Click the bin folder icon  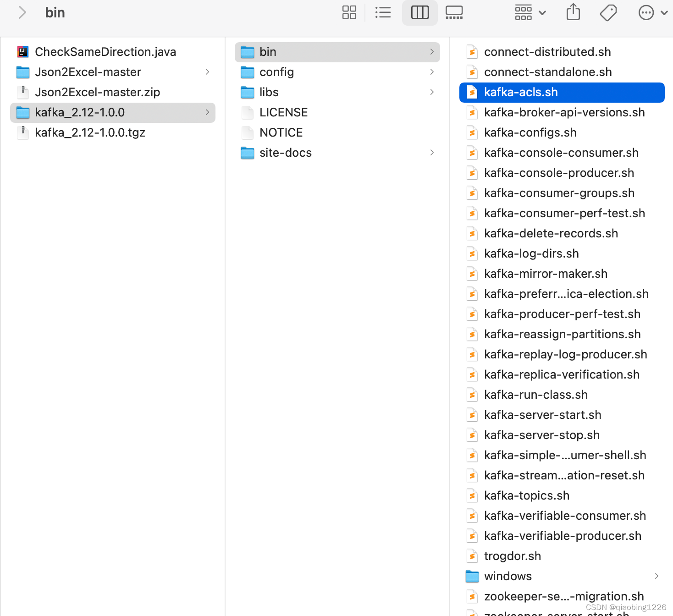[248, 52]
